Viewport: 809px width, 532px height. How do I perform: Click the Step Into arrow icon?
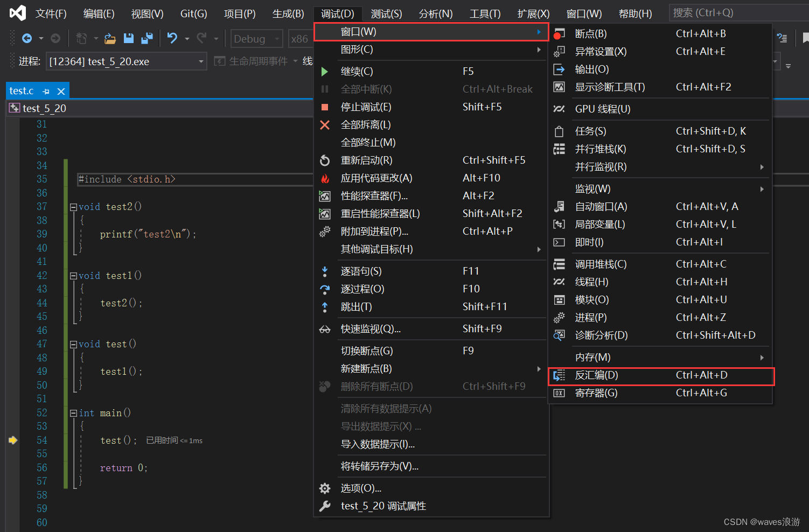pyautogui.click(x=325, y=271)
